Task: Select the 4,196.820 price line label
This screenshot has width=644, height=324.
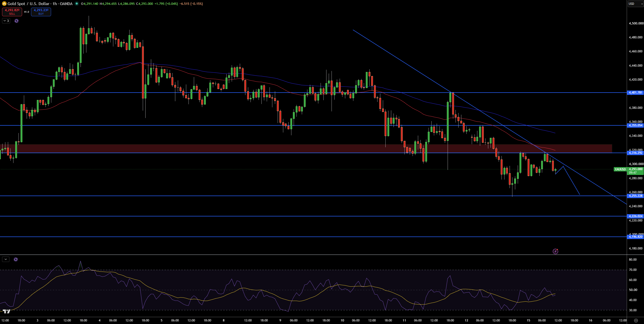Action: 635,237
